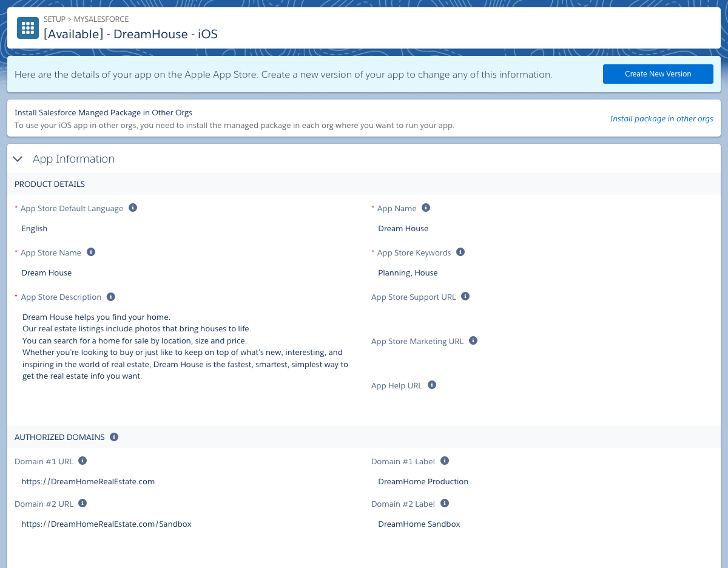The image size is (728, 568).
Task: Click the AUTHORIZED DOMAINS section label
Action: [x=59, y=438]
